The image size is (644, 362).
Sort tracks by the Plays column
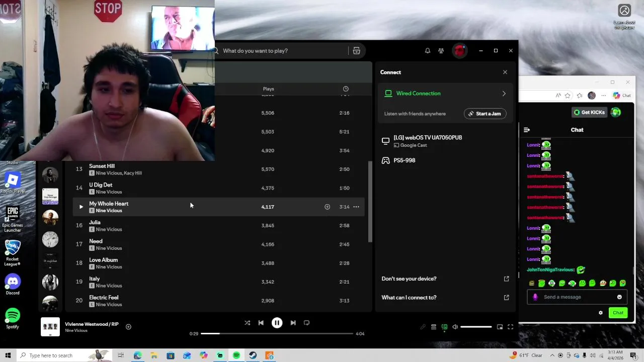coord(268,89)
